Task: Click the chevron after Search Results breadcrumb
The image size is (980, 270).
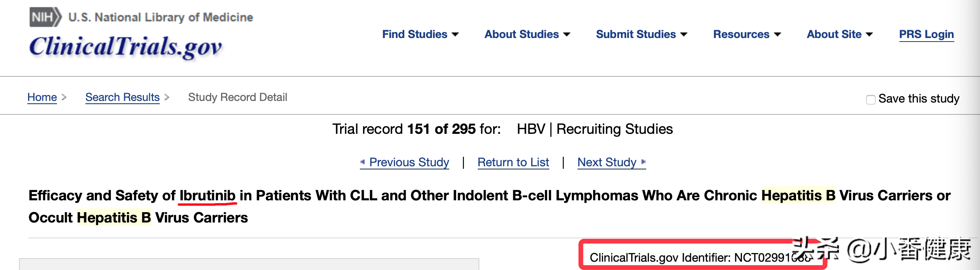Action: click(167, 97)
